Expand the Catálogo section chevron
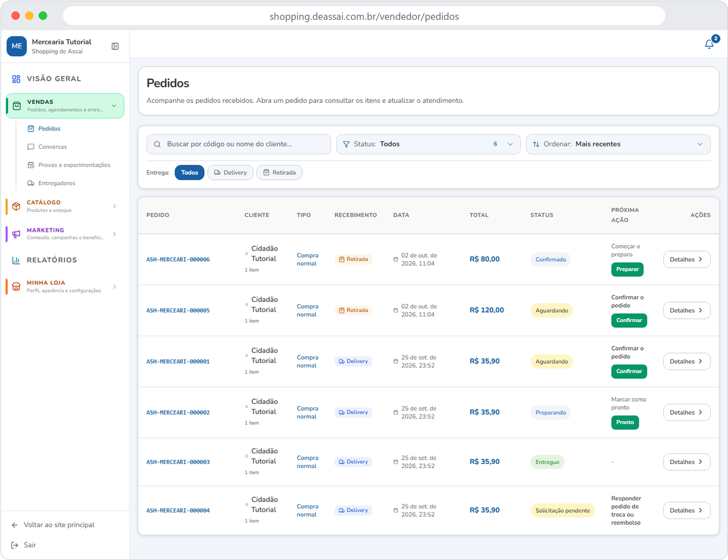The image size is (728, 560). click(115, 206)
